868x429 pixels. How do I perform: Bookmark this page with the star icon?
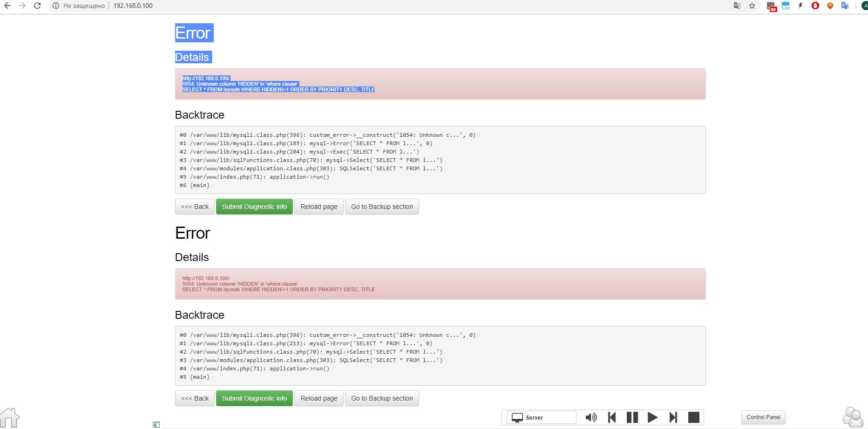click(752, 6)
